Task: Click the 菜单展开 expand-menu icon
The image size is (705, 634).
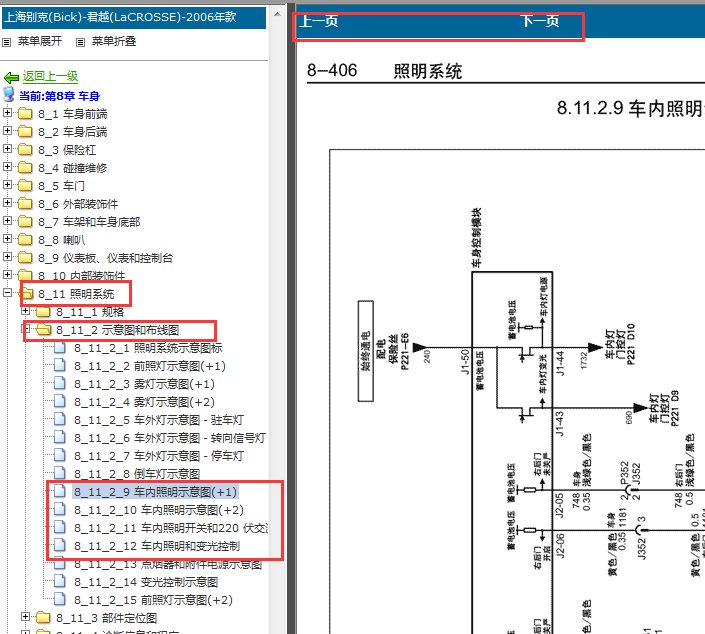Action: (6, 42)
